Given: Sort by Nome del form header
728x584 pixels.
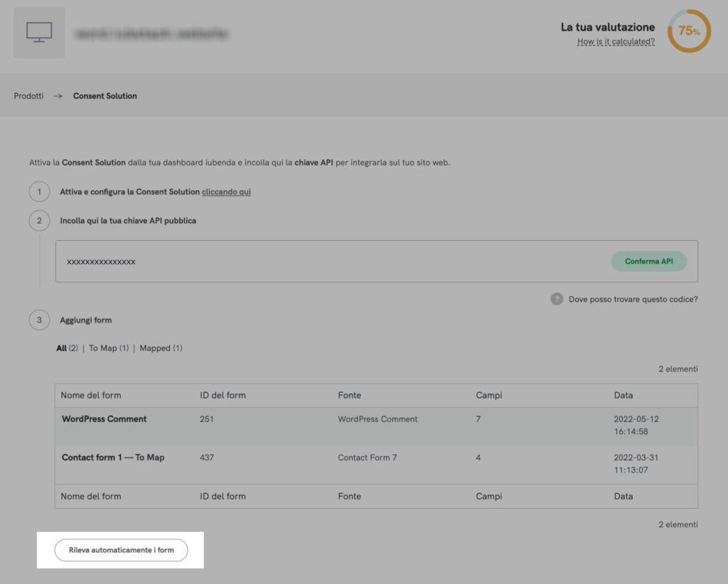Looking at the screenshot, I should (x=91, y=395).
